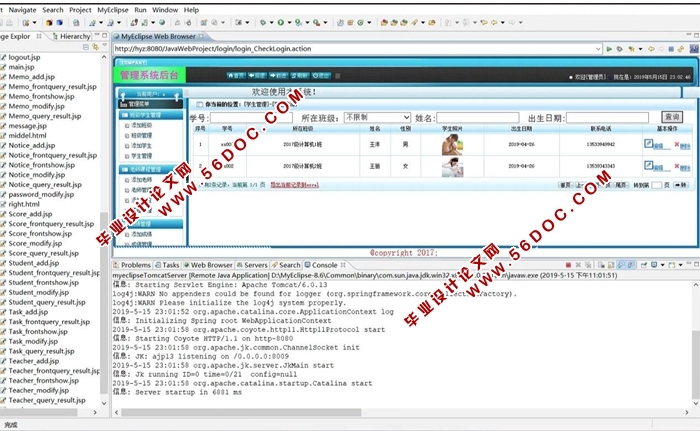Screen dimensions: 700x431
Task: Open the explorer view menu triangle
Action: pyautogui.click(x=105, y=46)
